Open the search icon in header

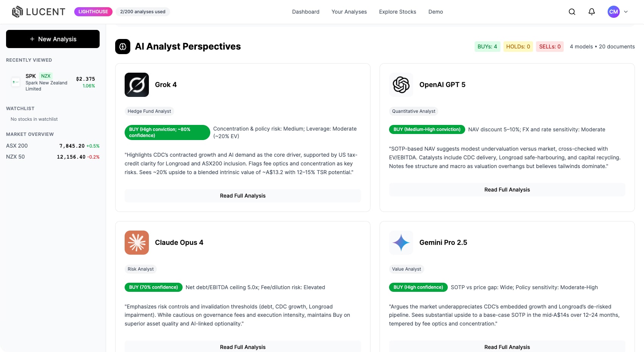tap(572, 12)
